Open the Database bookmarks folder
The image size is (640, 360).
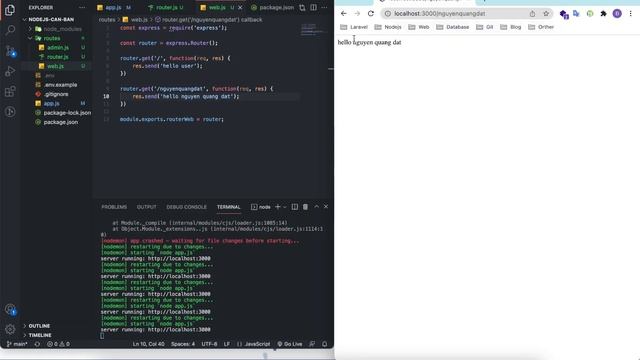pos(453,27)
